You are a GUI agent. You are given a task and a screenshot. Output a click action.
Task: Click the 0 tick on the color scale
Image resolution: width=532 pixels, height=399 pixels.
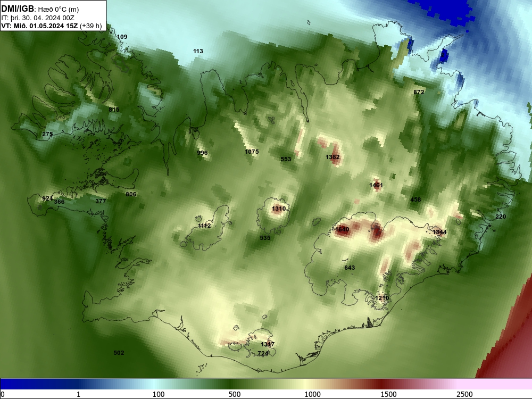(3, 394)
